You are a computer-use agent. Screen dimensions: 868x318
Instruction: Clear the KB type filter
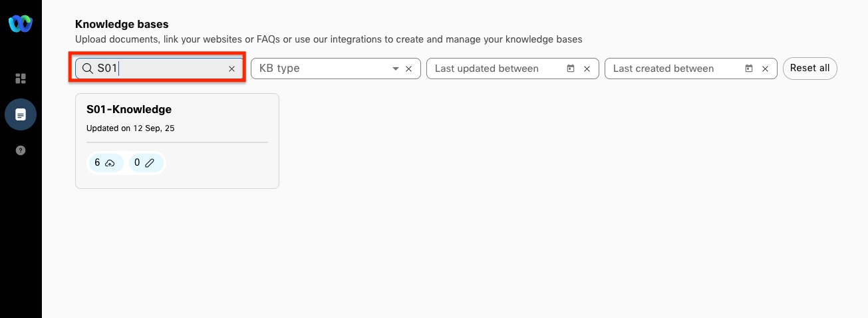click(409, 69)
